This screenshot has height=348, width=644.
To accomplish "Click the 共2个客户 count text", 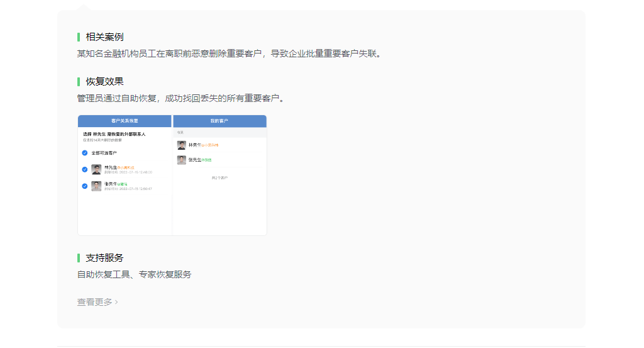I will tap(219, 178).
